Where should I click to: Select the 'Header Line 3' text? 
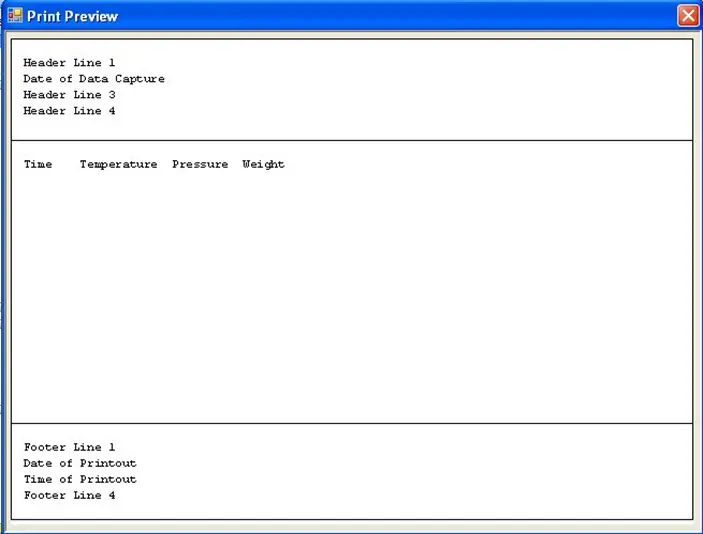pos(69,95)
